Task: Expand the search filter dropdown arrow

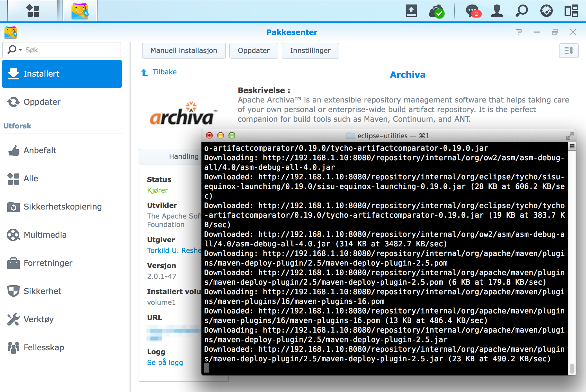Action: tap(20, 50)
